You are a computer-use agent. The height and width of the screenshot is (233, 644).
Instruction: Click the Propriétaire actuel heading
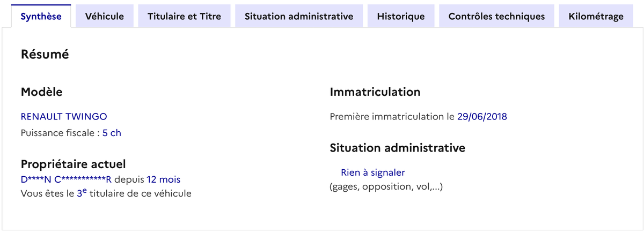click(x=73, y=164)
